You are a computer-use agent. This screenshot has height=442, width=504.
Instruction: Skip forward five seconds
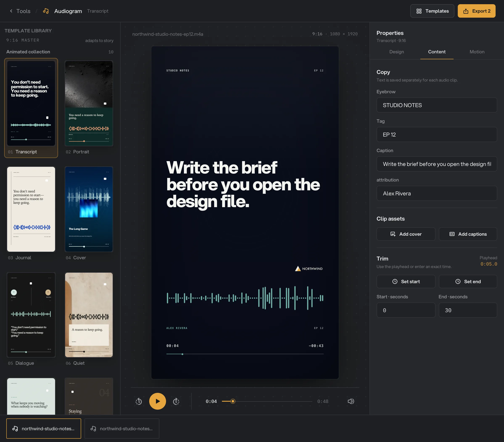176,401
